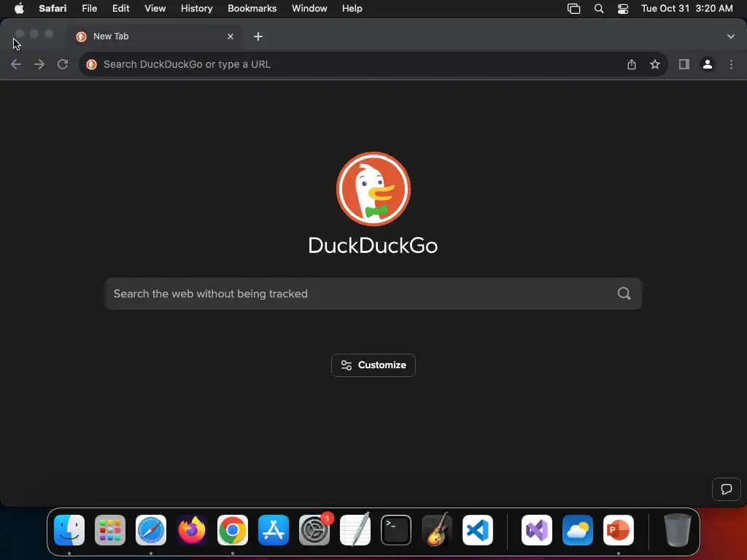Click the share icon in address bar
747x560 pixels.
point(632,64)
